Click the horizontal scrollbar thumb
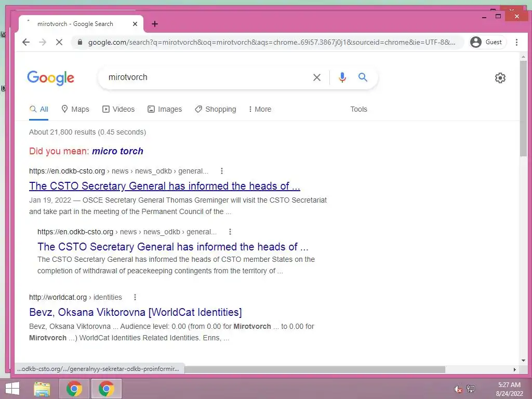532x399 pixels. click(x=315, y=369)
